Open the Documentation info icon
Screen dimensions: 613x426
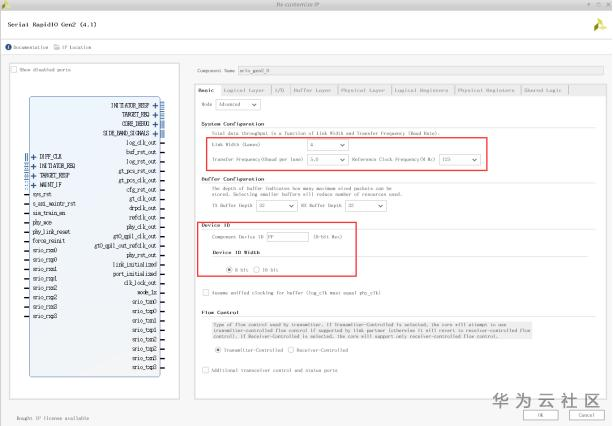pos(8,47)
